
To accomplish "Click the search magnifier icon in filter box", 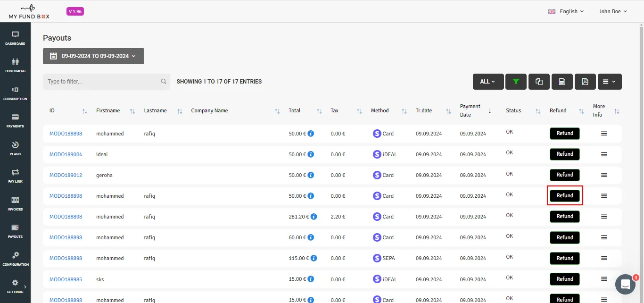I will [164, 82].
